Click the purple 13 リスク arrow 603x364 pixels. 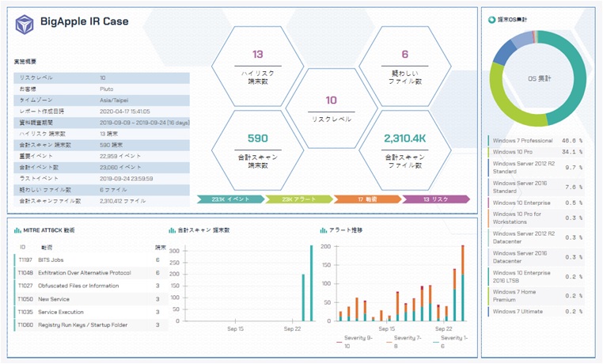point(436,199)
